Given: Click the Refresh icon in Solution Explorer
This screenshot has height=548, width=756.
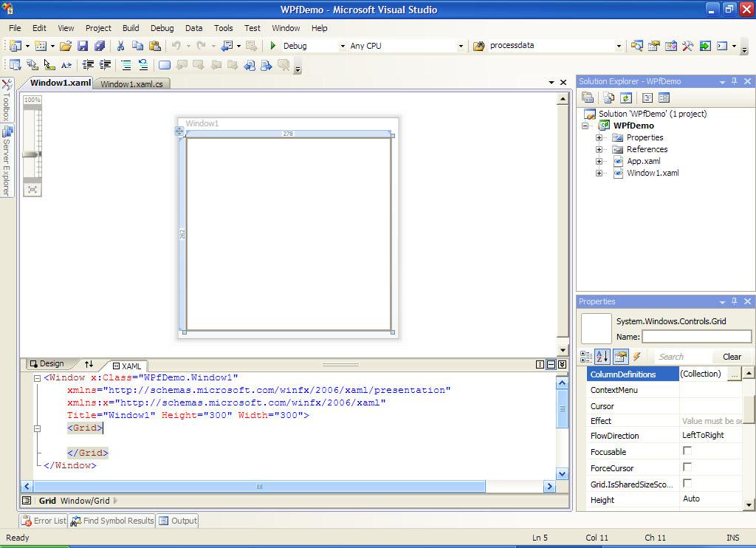Looking at the screenshot, I should [626, 98].
